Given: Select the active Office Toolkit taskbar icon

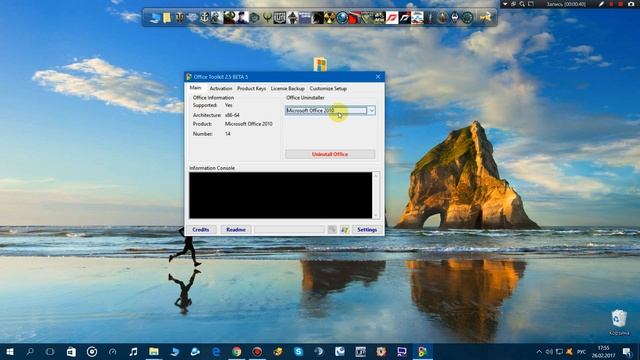Looking at the screenshot, I should click(x=422, y=351).
